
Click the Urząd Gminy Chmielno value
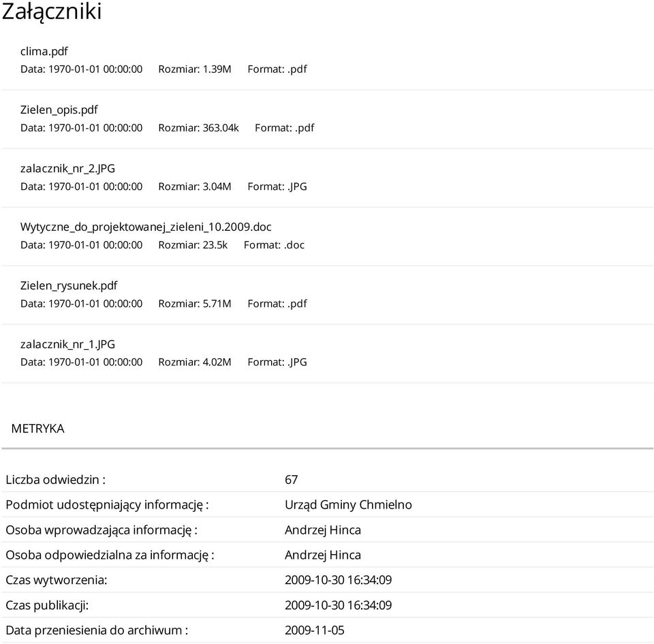(348, 504)
